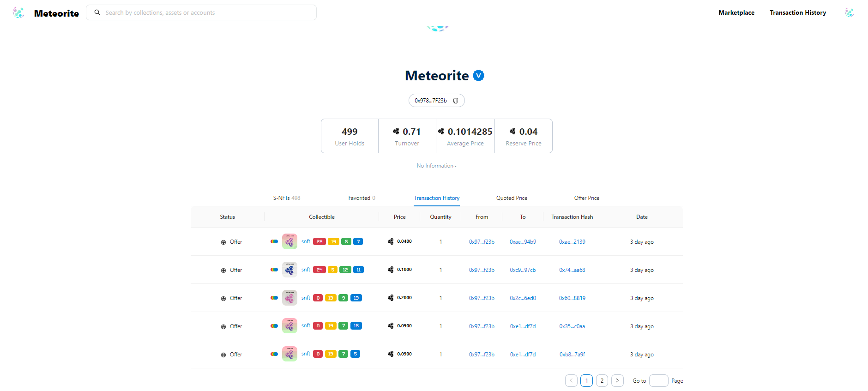Switch to the S-NFTs tab

pyautogui.click(x=286, y=198)
